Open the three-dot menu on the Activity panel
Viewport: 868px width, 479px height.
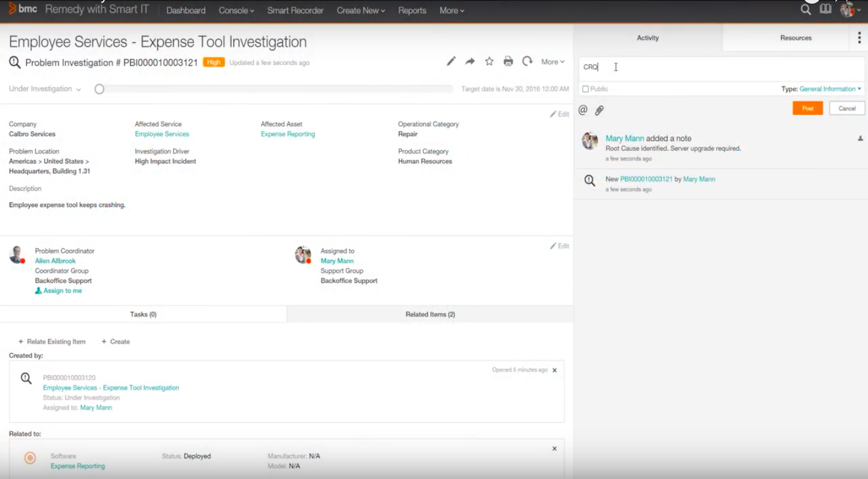860,37
